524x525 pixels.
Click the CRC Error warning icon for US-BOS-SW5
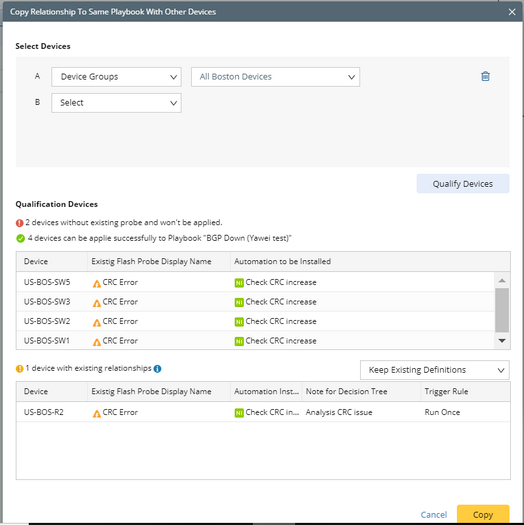point(96,284)
